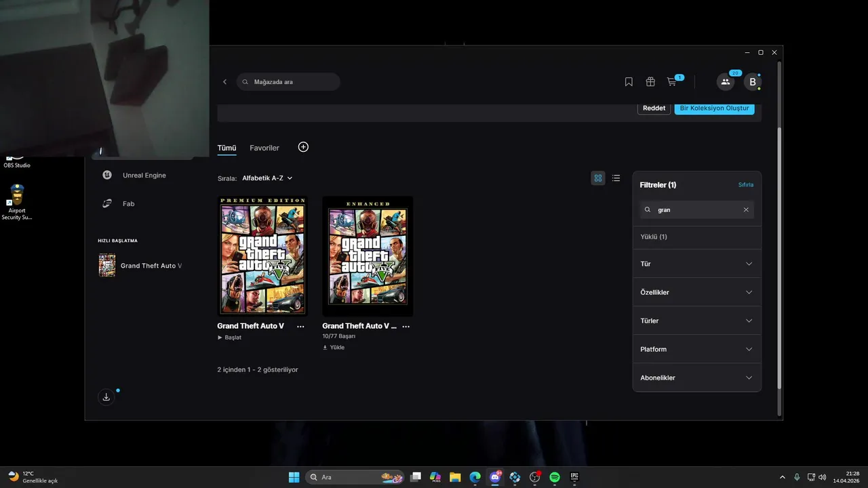Open OBS icon on taskbar
The image size is (868, 488).
[x=534, y=477]
